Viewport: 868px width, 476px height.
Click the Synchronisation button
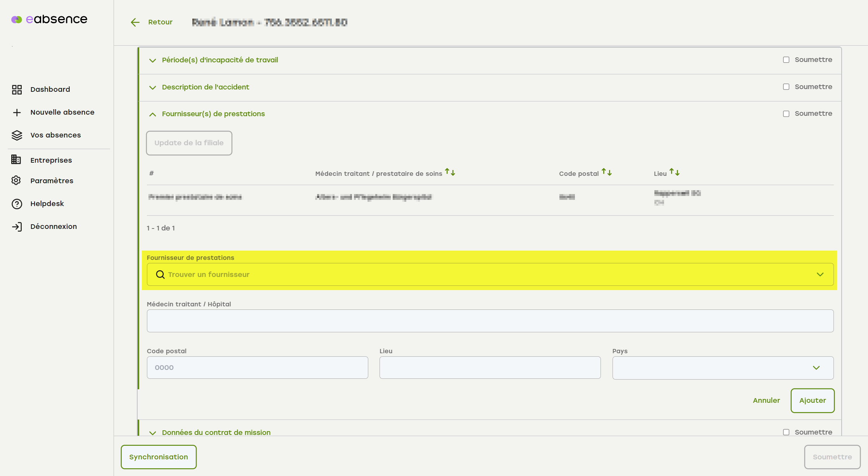pyautogui.click(x=159, y=457)
